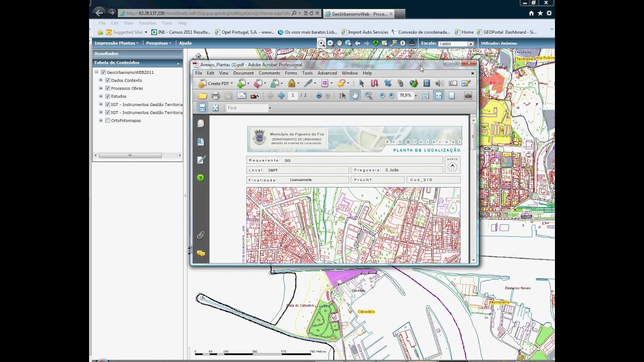The image size is (644, 362).
Task: Click the Acrobat Hand tool icon
Action: (355, 96)
